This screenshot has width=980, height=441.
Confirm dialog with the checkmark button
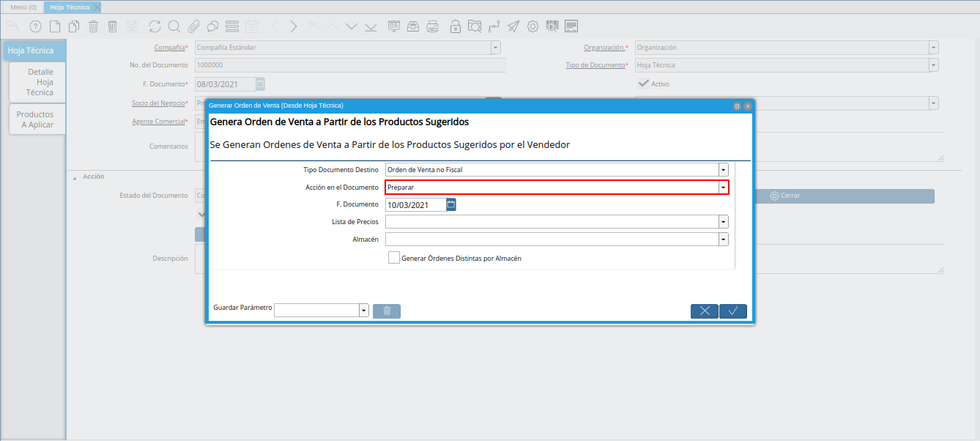(x=733, y=311)
